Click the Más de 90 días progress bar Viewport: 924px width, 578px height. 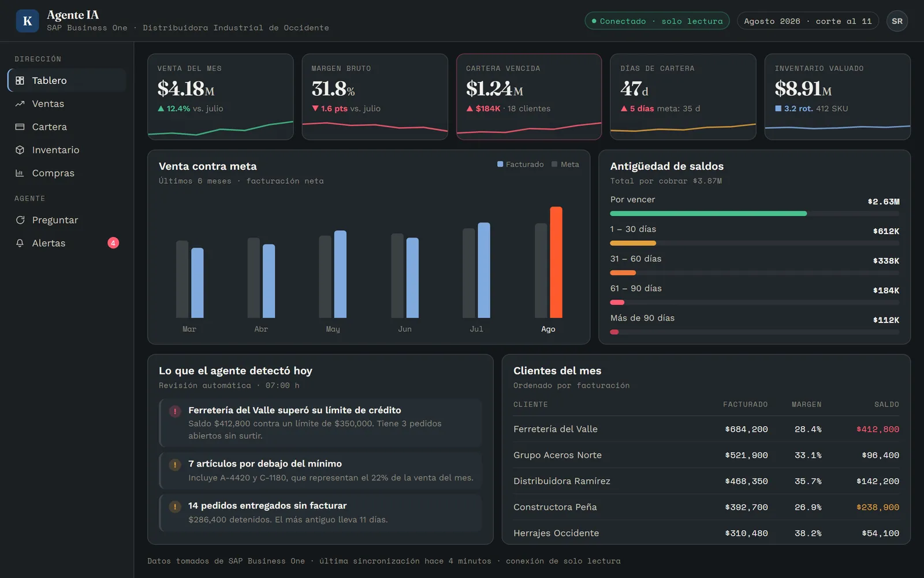(x=755, y=332)
